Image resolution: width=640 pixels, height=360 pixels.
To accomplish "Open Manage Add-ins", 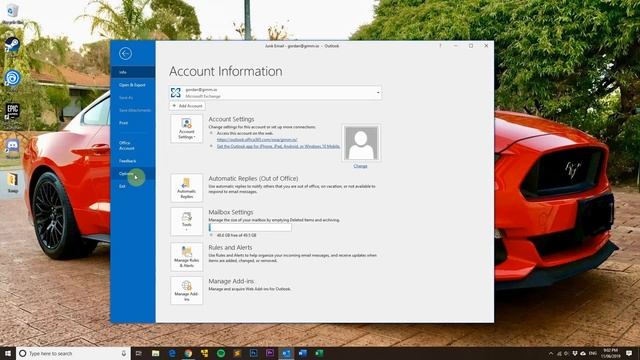I will pos(187,291).
